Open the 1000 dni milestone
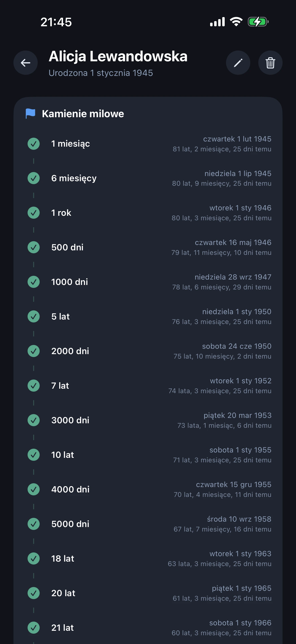This screenshot has width=296, height=644. click(x=70, y=282)
